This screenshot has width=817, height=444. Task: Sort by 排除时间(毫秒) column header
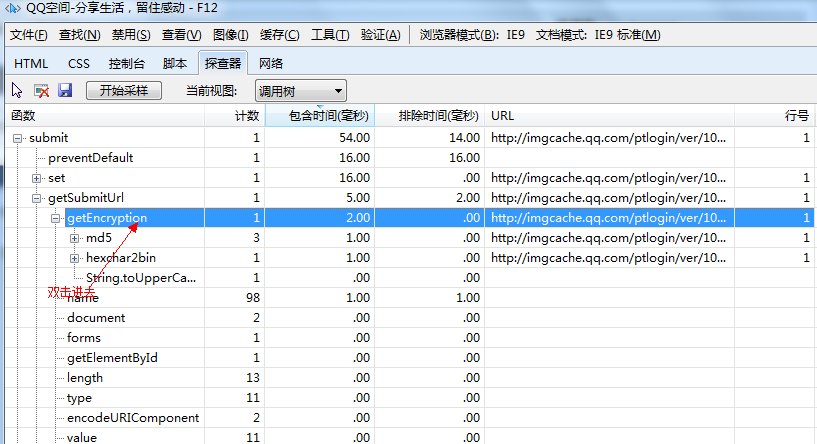430,116
